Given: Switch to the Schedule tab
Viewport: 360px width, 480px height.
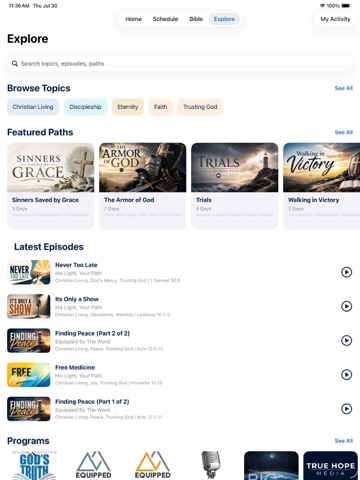Looking at the screenshot, I should tap(165, 19).
